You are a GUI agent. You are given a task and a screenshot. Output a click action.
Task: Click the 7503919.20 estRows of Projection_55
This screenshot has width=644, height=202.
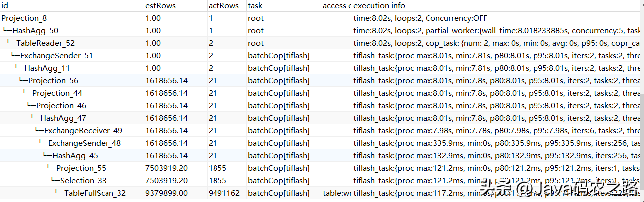pos(166,168)
